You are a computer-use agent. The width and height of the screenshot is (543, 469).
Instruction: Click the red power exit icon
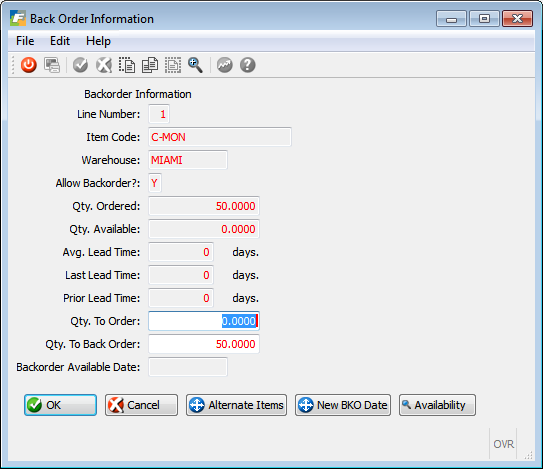pos(28,65)
